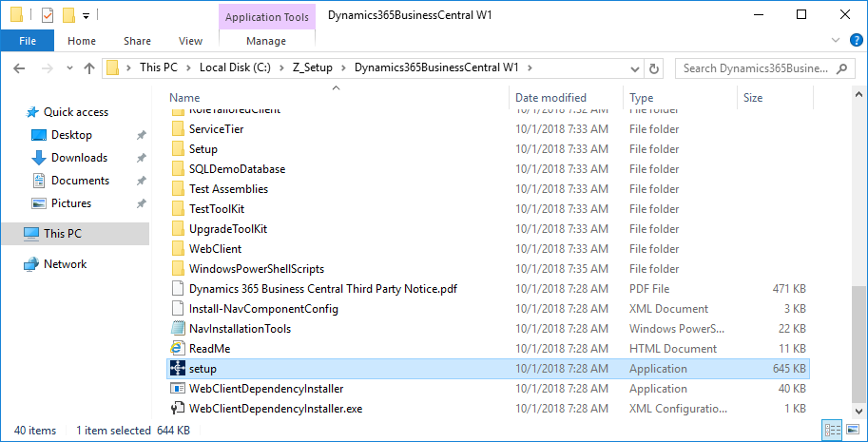
Task: Click the search magnifier icon
Action: pyautogui.click(x=841, y=68)
